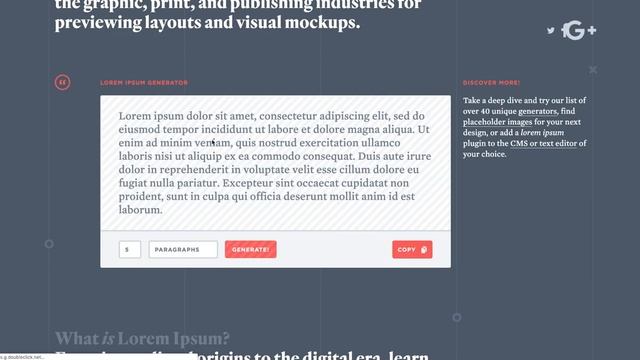This screenshot has width=640, height=360.
Task: Follow the placeholder images link
Action: coord(497,122)
